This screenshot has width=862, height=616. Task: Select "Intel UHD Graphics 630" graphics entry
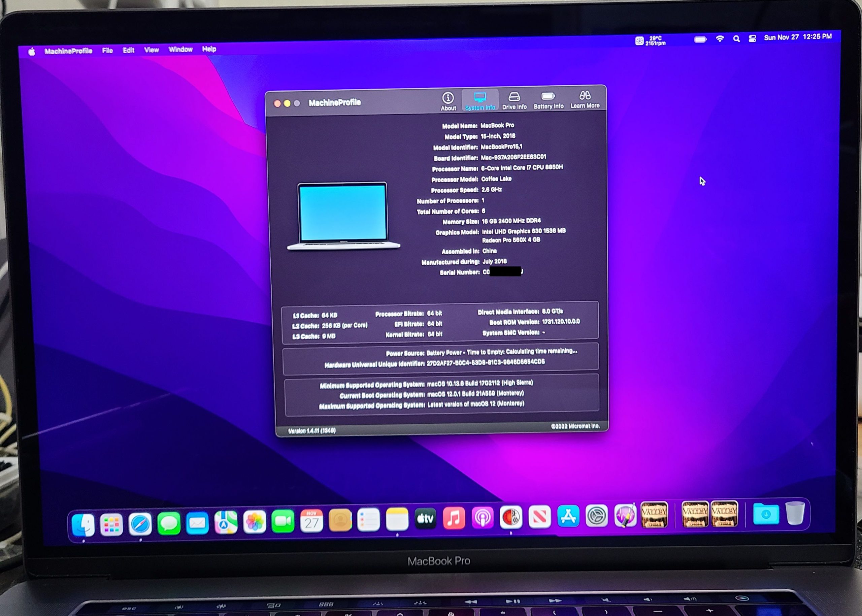point(524,231)
